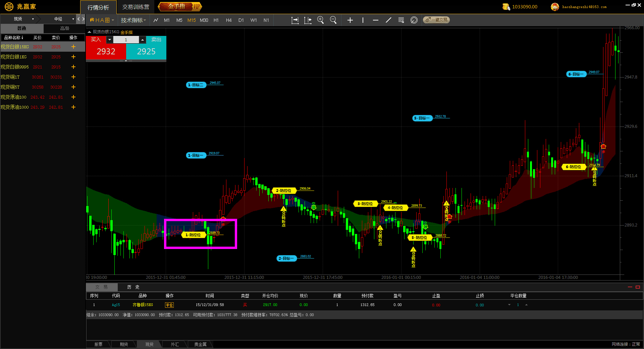
Task: Open the 交易训练营 tab
Action: [136, 7]
